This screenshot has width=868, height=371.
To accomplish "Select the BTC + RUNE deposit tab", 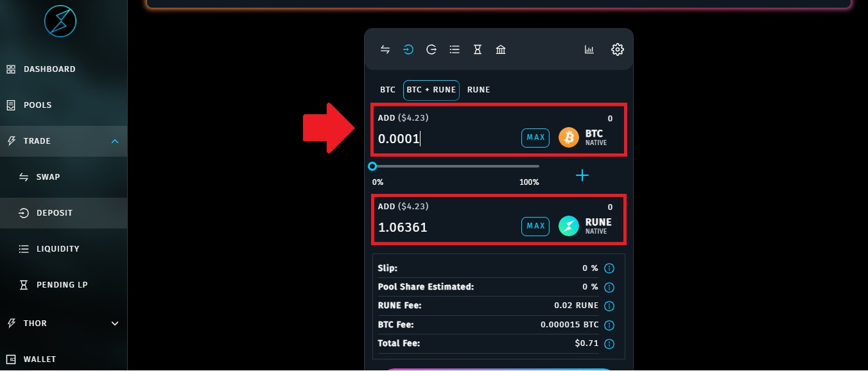I will (x=431, y=90).
